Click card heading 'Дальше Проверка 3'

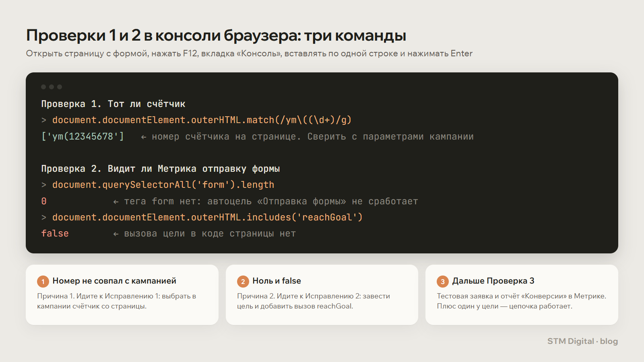(493, 281)
